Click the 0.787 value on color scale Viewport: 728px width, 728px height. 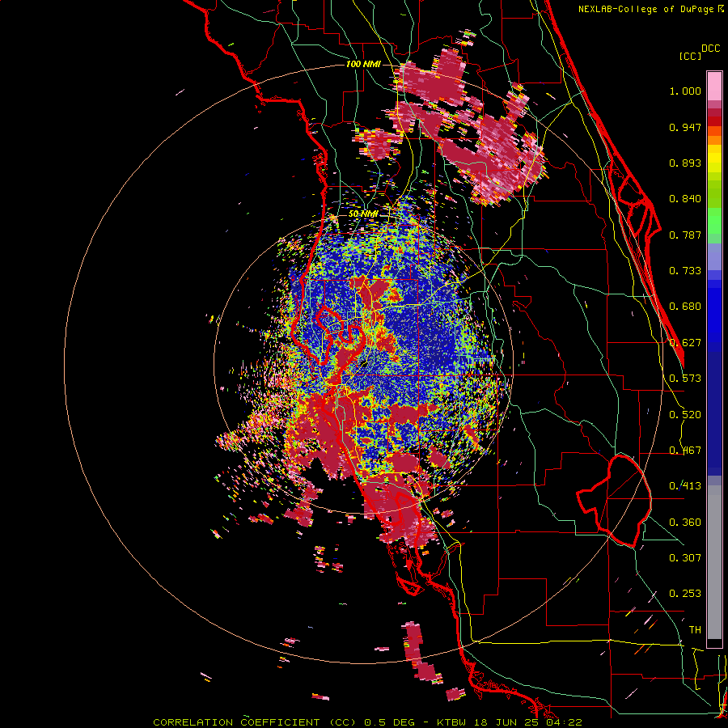tap(685, 235)
